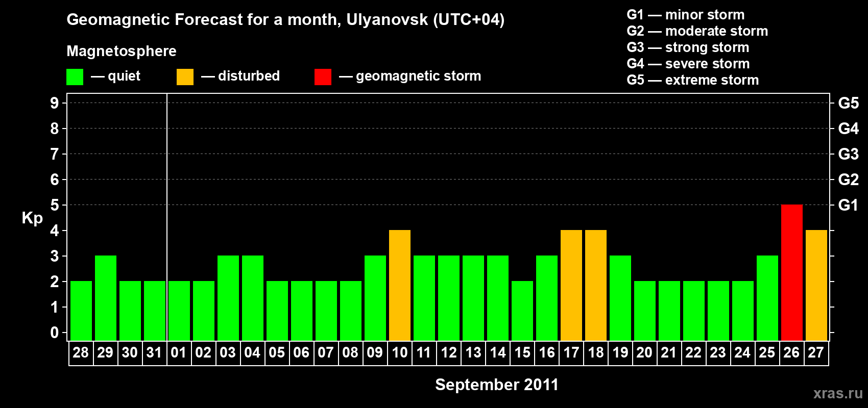
Task: Click the G2 label on right axis
Action: (848, 180)
